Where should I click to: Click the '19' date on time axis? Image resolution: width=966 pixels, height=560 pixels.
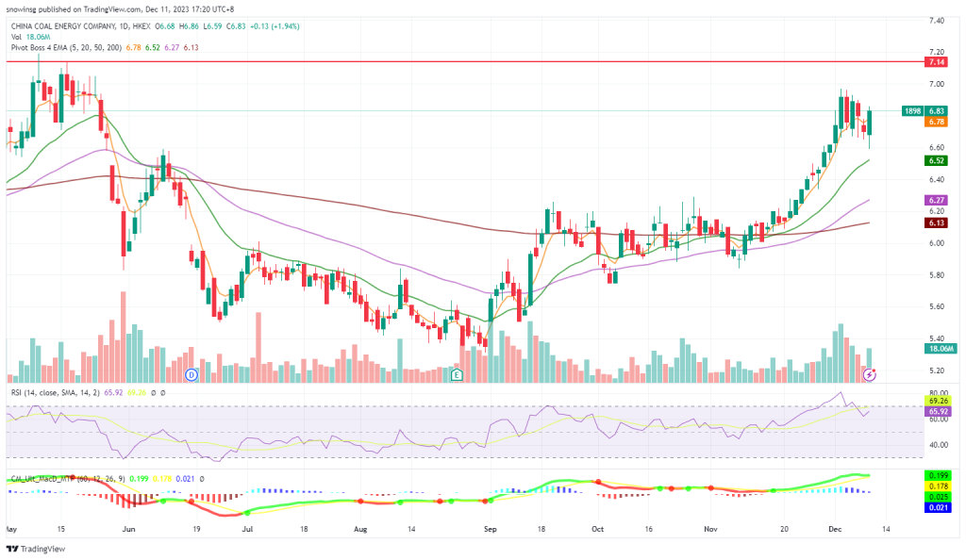click(x=196, y=529)
